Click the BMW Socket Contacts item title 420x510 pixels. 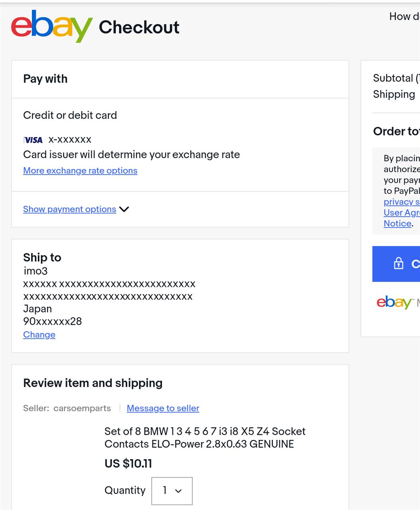tap(205, 437)
